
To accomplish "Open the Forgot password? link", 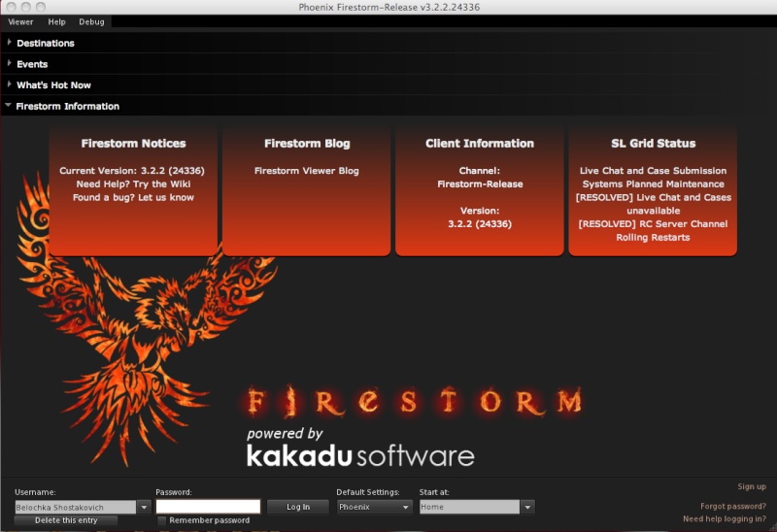I will 733,506.
